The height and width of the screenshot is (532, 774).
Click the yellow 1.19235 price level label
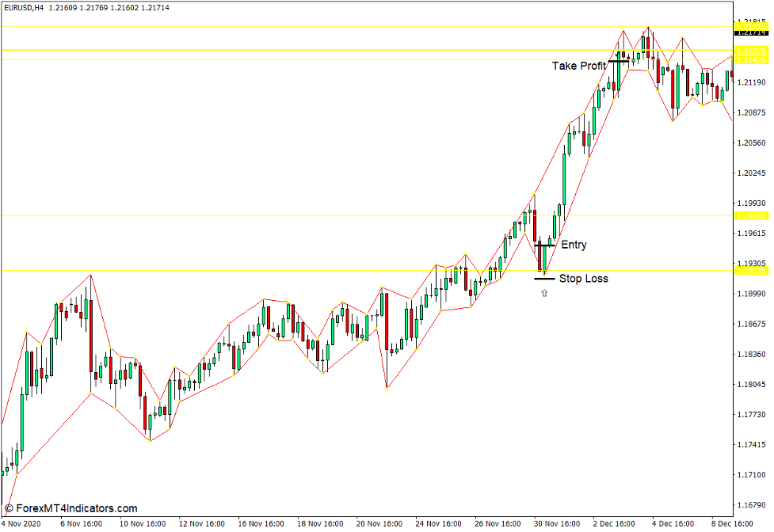pyautogui.click(x=751, y=270)
